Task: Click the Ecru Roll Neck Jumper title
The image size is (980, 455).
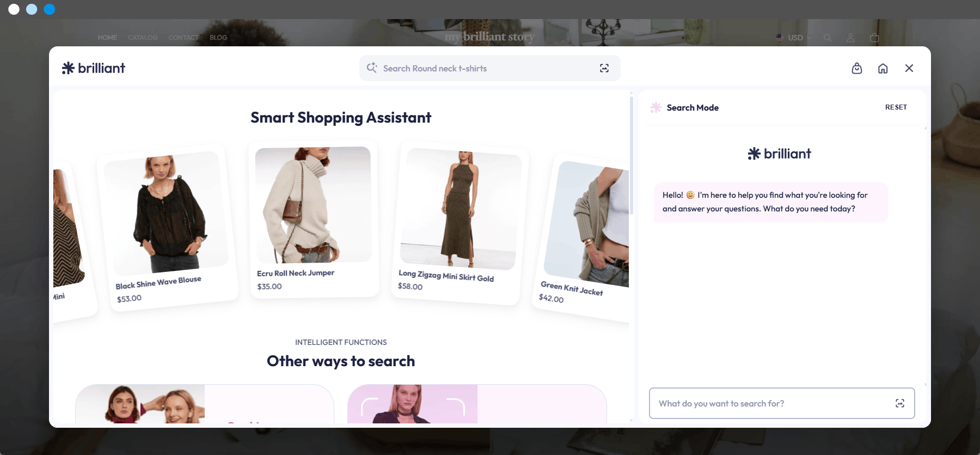Action: [296, 273]
